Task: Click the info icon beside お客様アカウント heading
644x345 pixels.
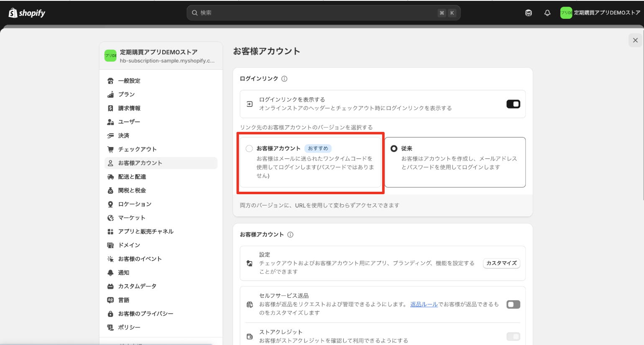Action: click(290, 235)
